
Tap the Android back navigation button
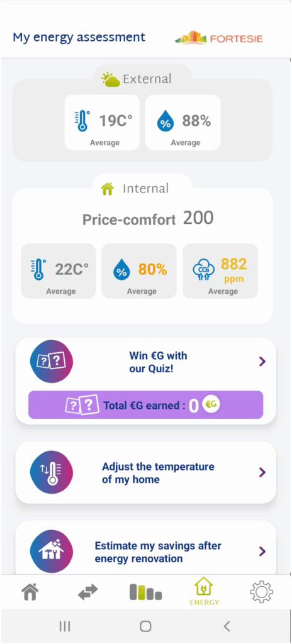226,626
